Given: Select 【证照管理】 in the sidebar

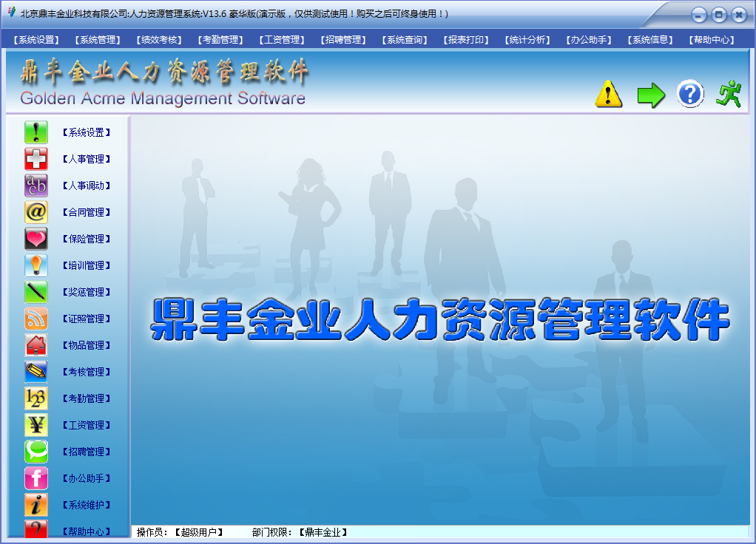Looking at the screenshot, I should tap(87, 319).
